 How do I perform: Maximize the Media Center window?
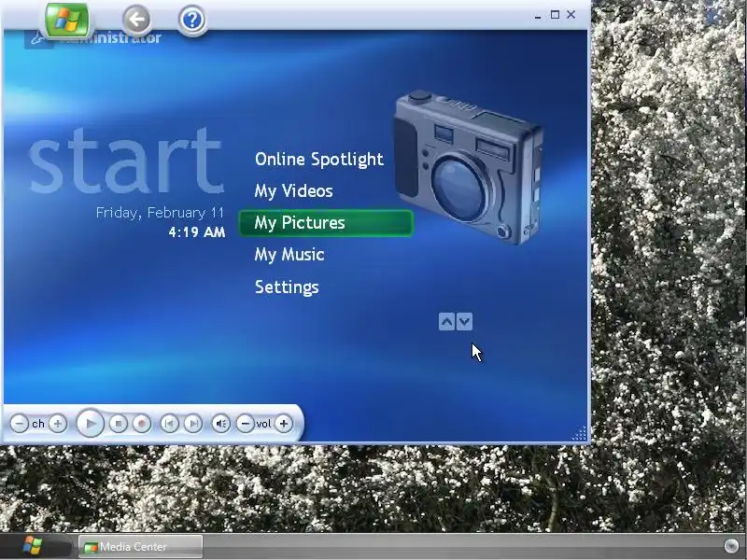tap(555, 15)
